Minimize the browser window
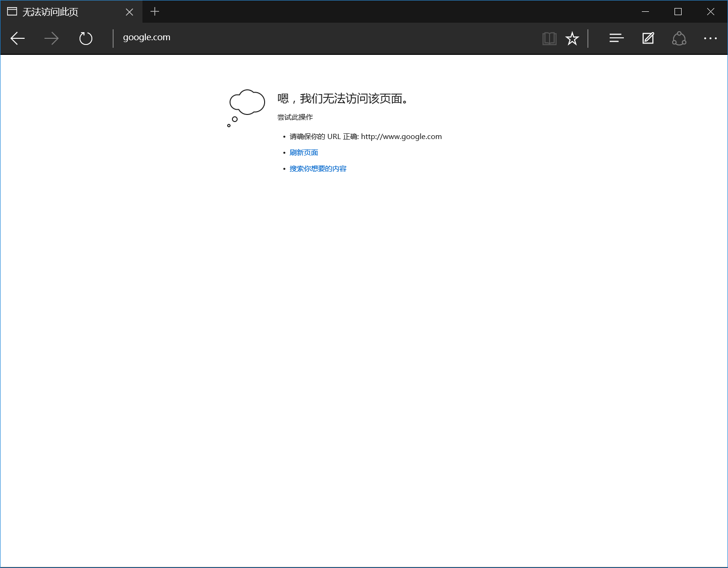This screenshot has width=728, height=568. [x=646, y=12]
